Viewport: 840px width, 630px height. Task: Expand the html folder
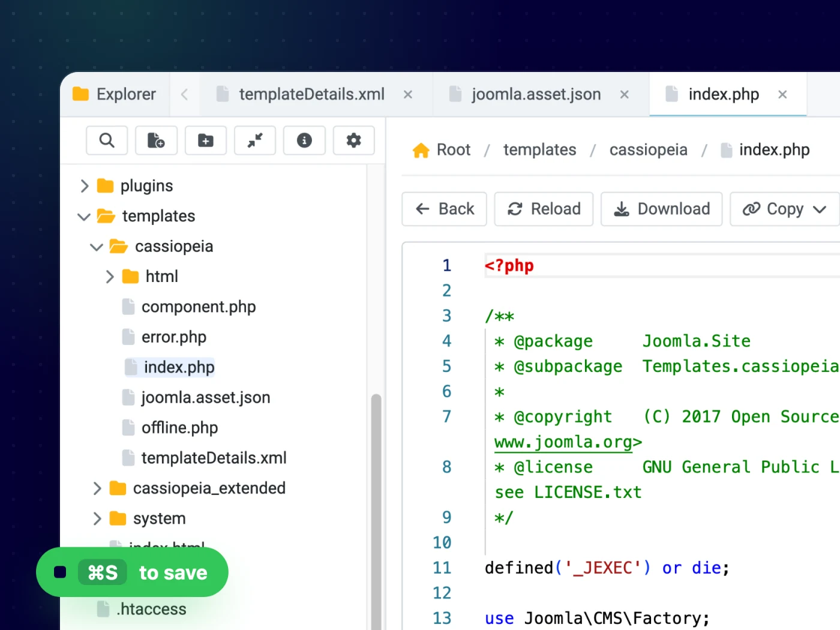(x=110, y=277)
